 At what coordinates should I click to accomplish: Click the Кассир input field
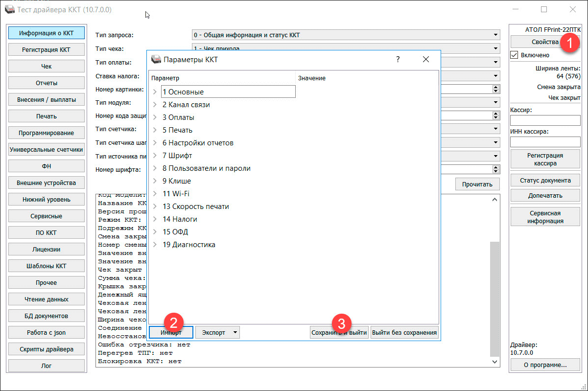tap(545, 120)
